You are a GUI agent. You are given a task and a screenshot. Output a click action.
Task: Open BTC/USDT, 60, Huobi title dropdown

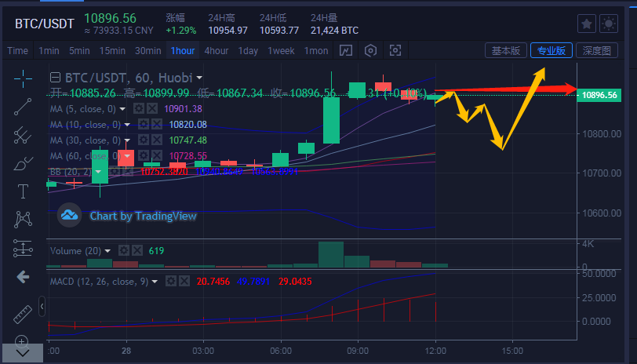click(x=199, y=78)
